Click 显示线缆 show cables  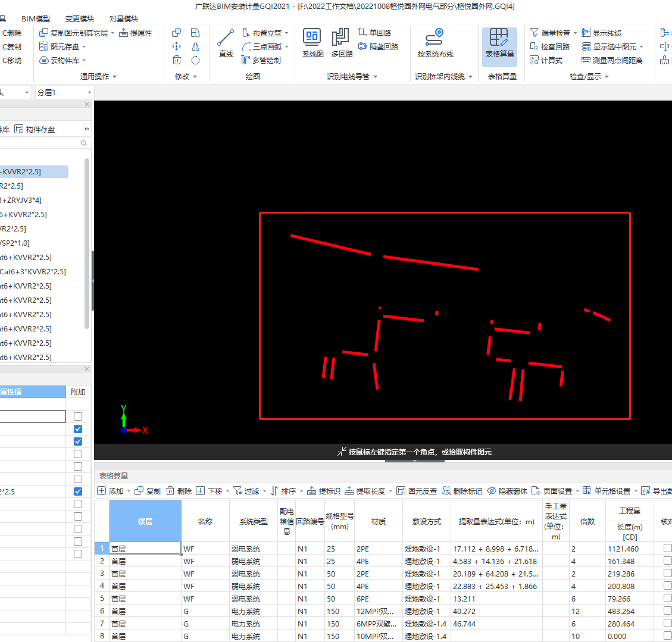pos(602,33)
